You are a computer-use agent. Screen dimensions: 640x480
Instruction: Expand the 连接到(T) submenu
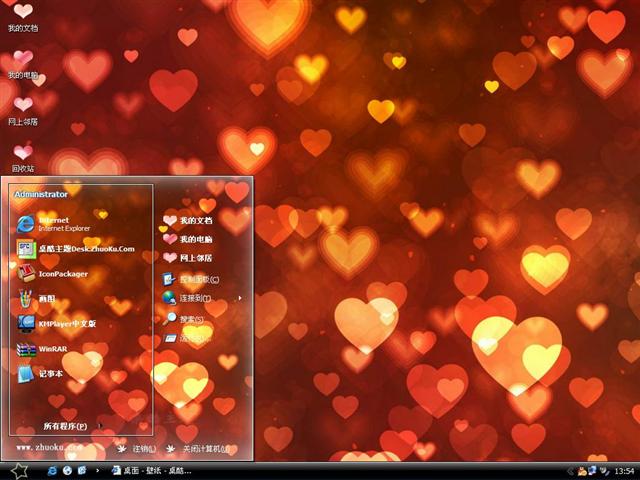(x=202, y=298)
